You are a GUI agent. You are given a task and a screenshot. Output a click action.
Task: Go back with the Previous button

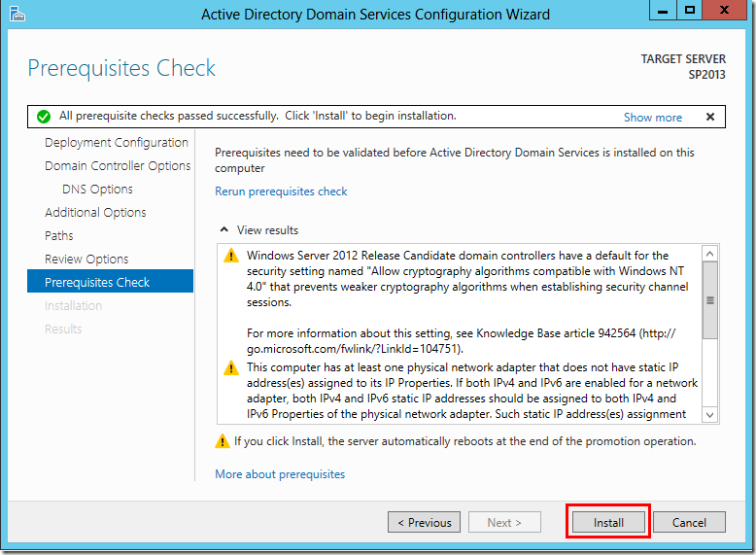point(424,522)
